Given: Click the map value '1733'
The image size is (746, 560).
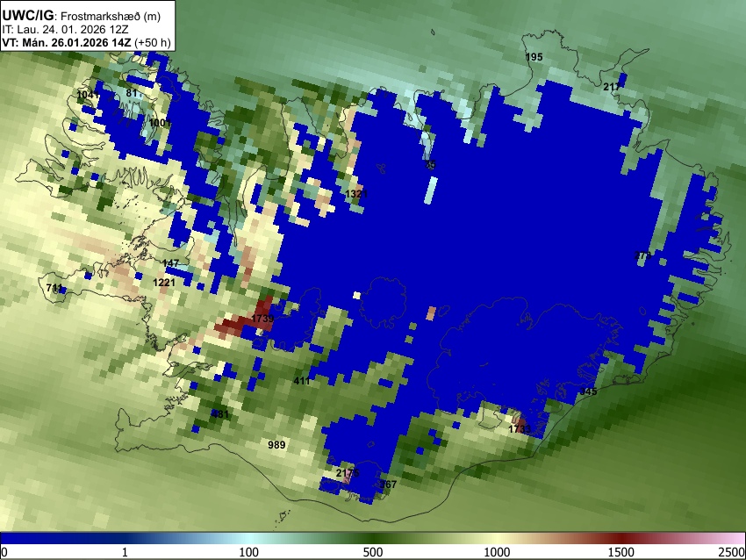Looking at the screenshot, I should coord(520,429).
